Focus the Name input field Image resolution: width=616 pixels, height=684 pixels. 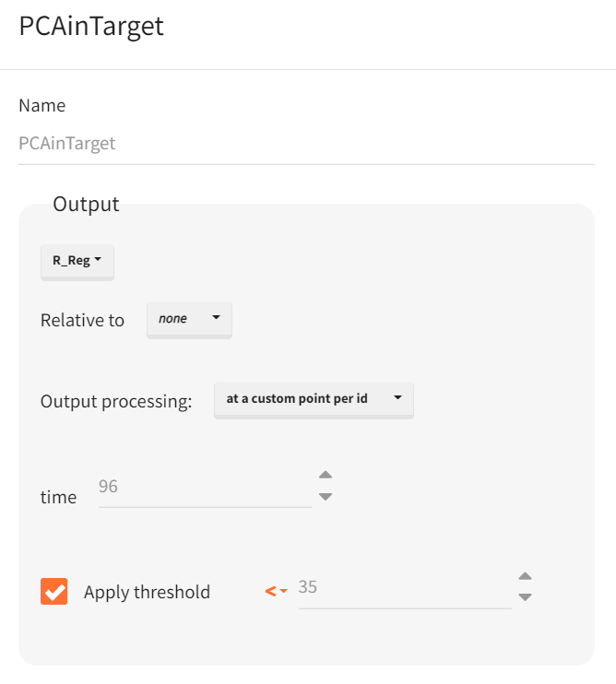(306, 144)
